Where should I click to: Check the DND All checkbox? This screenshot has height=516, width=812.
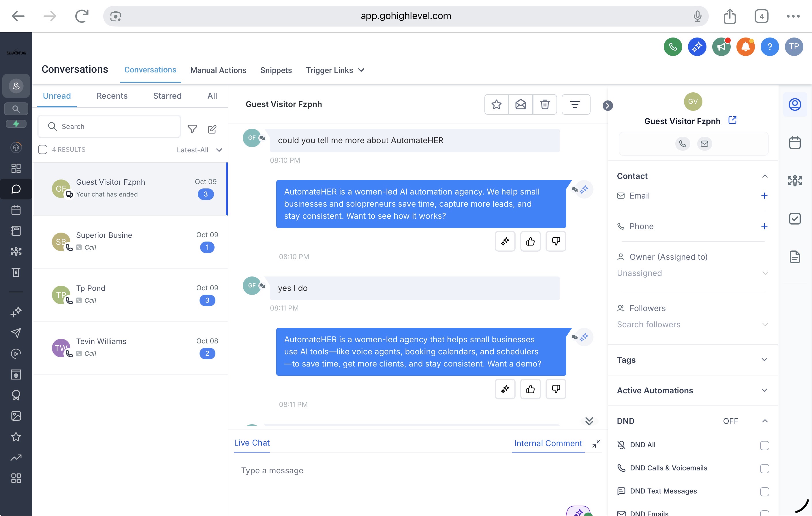764,446
